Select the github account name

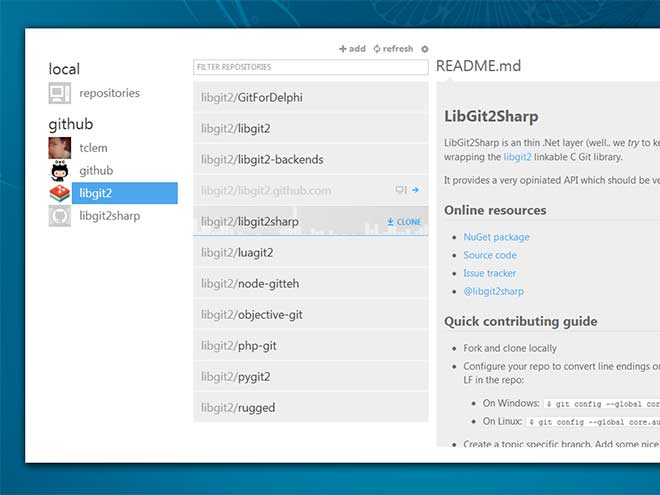(x=96, y=170)
